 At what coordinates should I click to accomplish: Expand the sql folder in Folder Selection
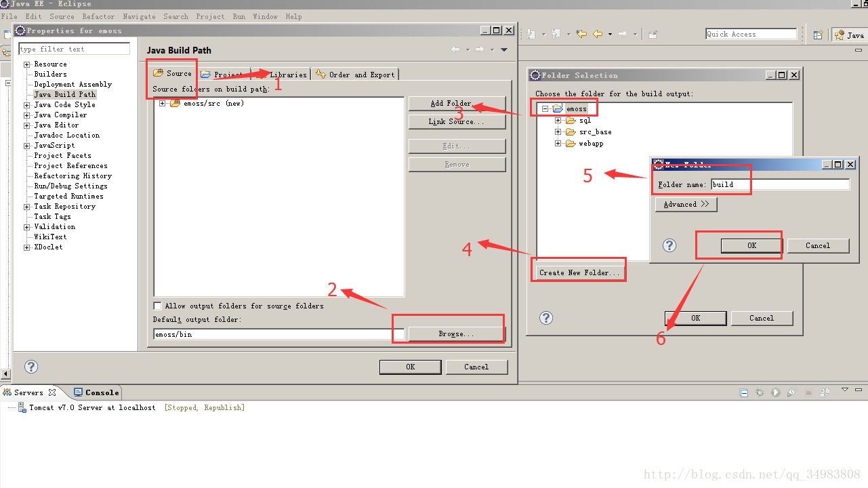(558, 121)
